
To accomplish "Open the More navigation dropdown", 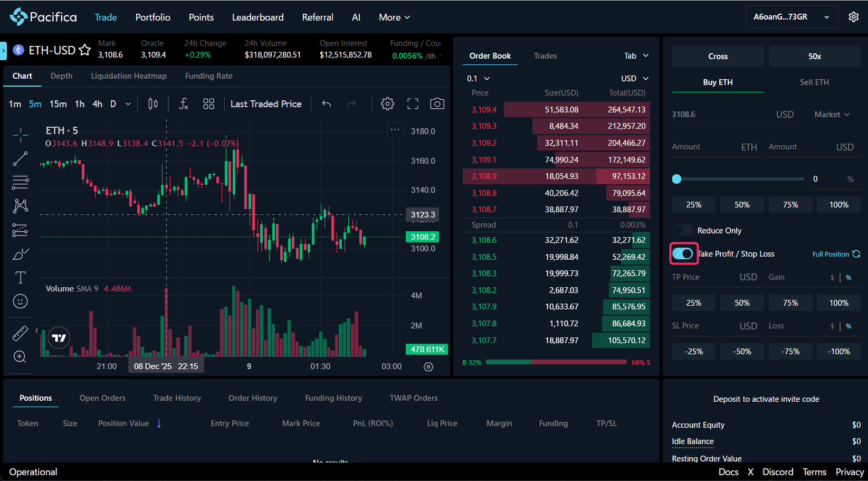I will pyautogui.click(x=394, y=17).
